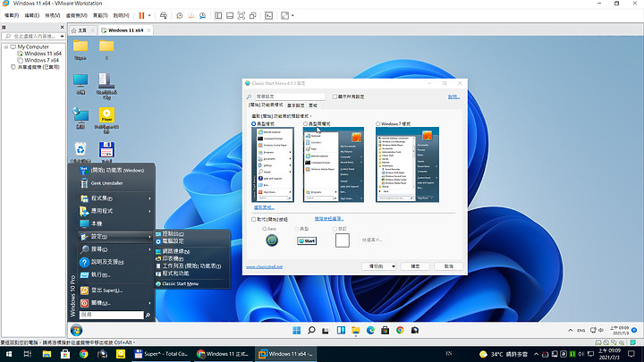644x362 pixels.
Task: Click the Windows 7 style preview image
Action: pos(408,164)
